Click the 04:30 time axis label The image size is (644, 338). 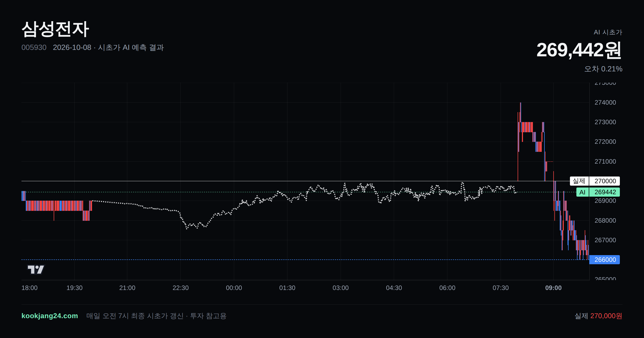point(394,288)
